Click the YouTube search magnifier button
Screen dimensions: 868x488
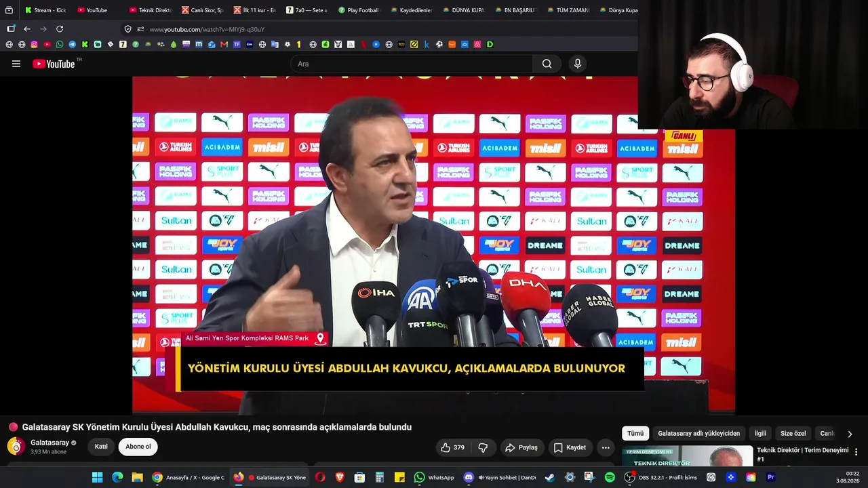(x=547, y=64)
